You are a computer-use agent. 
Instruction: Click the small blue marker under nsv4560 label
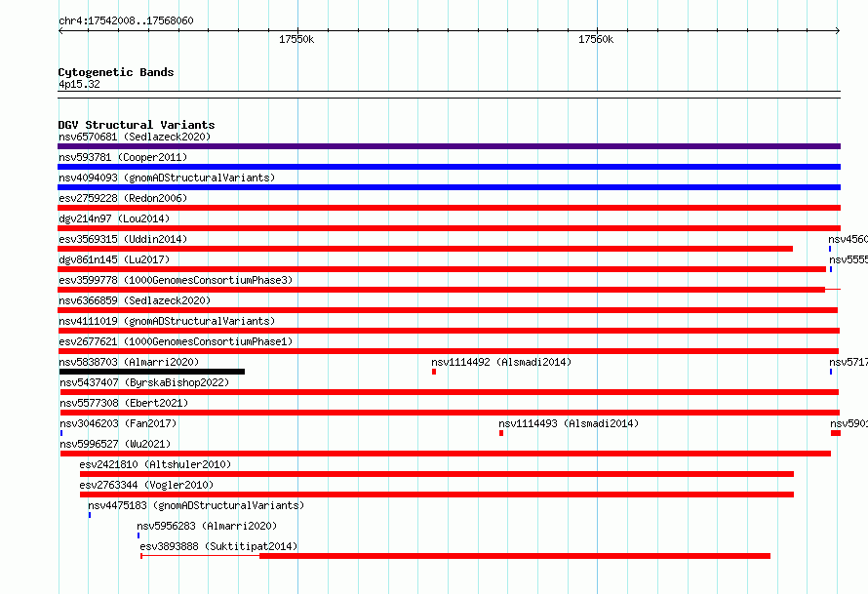coord(830,249)
